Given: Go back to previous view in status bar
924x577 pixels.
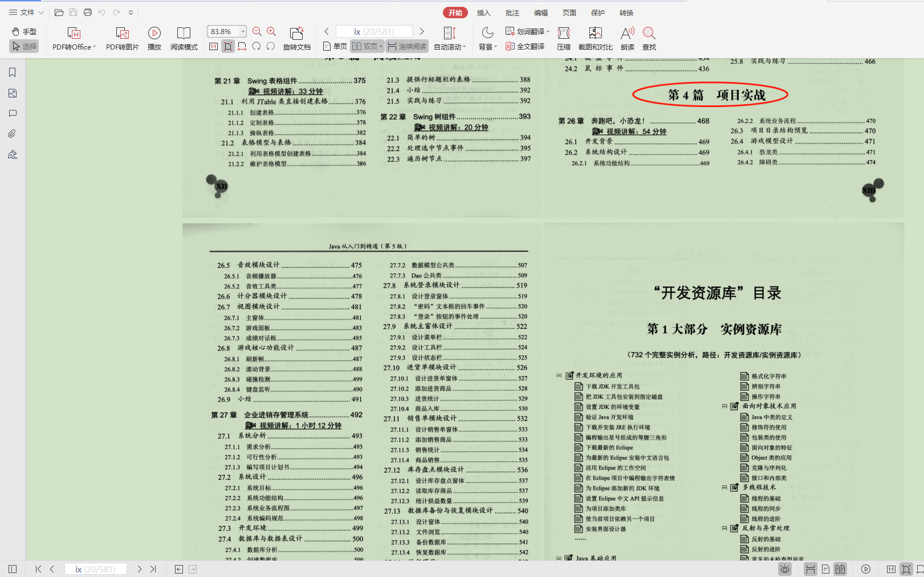Looking at the screenshot, I should 178,569.
